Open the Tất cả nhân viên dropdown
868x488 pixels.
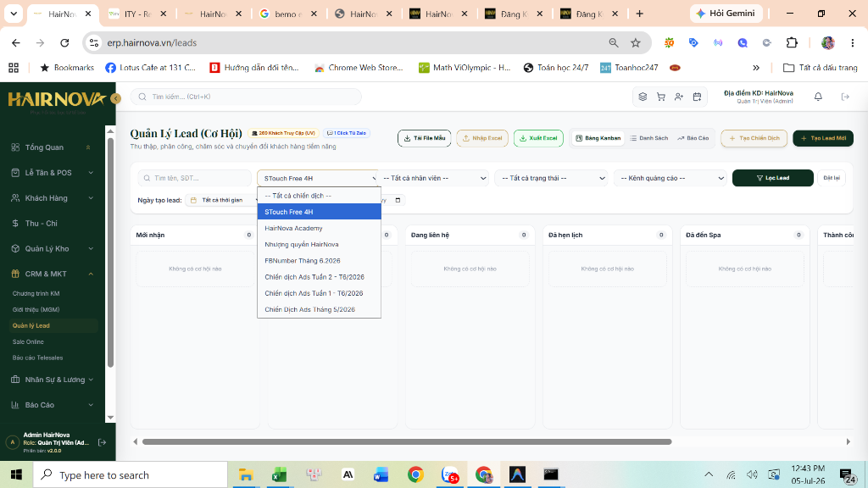point(435,178)
